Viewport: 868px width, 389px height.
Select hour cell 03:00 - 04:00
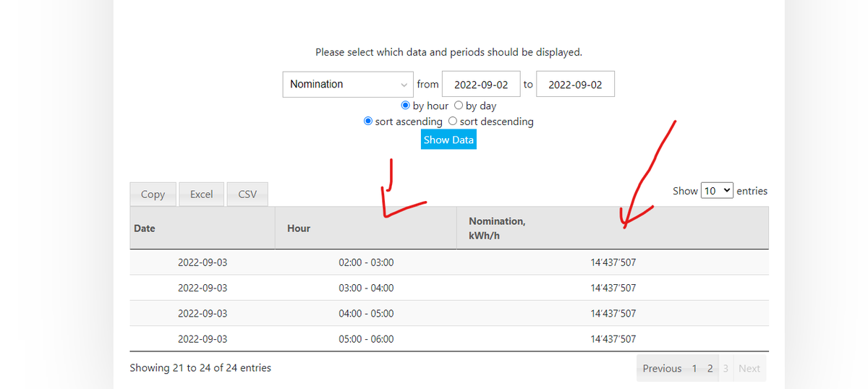click(x=366, y=288)
